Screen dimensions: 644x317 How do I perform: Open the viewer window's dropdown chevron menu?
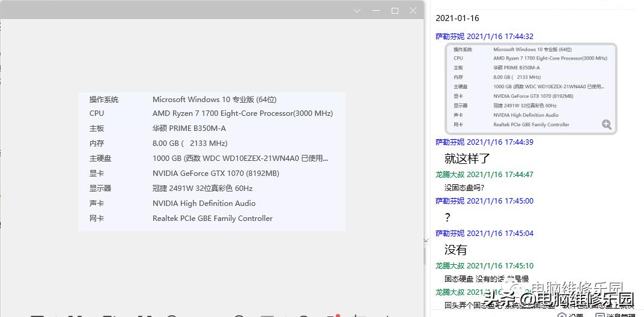pyautogui.click(x=357, y=11)
